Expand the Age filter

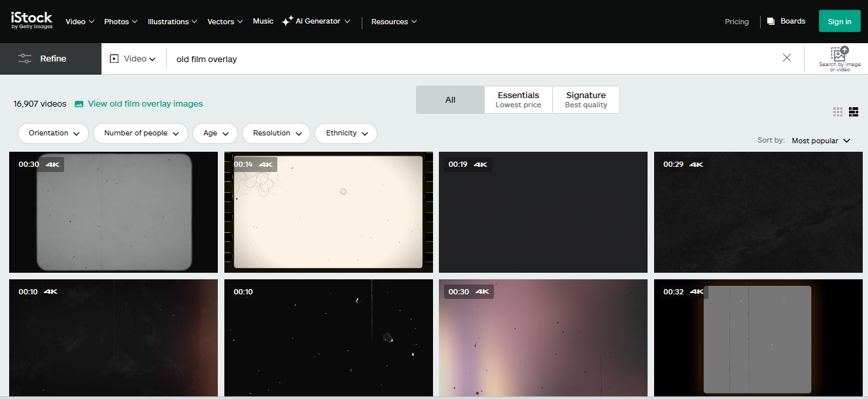(215, 133)
